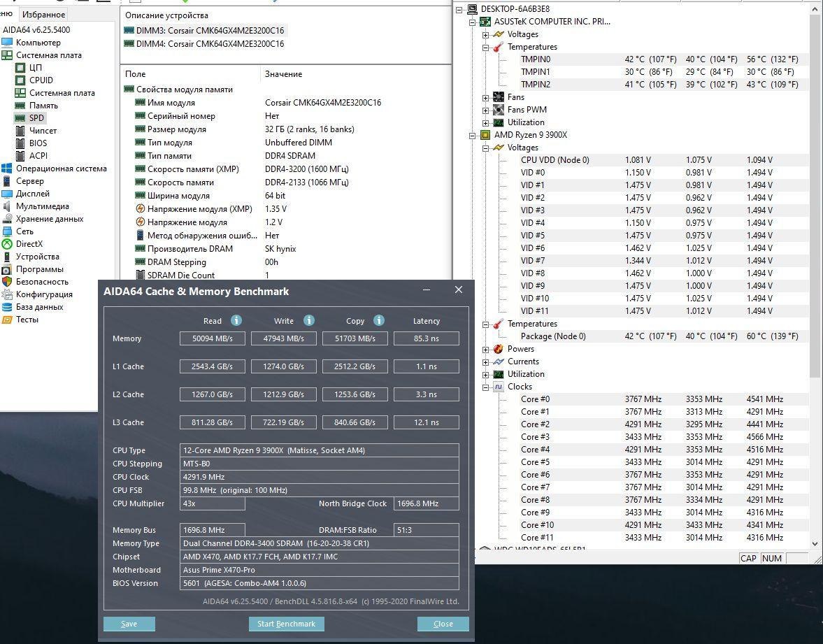Image resolution: width=823 pixels, height=644 pixels.
Task: Click the Read info icon in benchmark
Action: click(236, 320)
